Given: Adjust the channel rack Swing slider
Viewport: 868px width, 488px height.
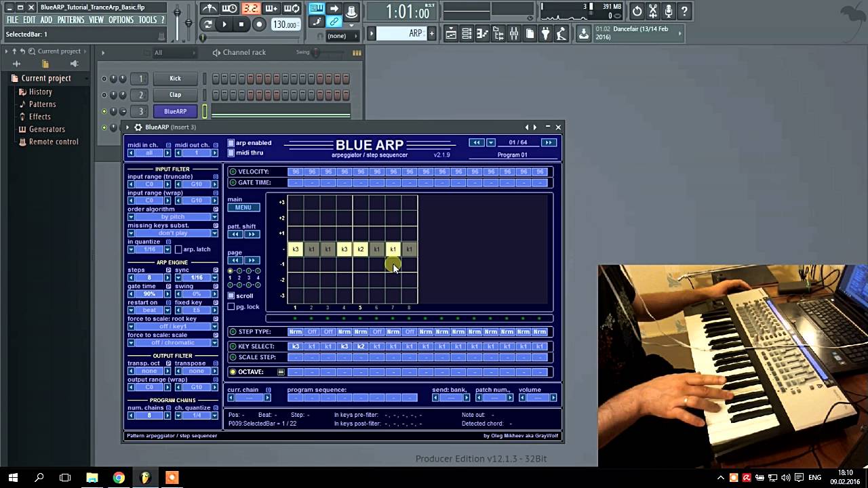Looking at the screenshot, I should [328, 52].
